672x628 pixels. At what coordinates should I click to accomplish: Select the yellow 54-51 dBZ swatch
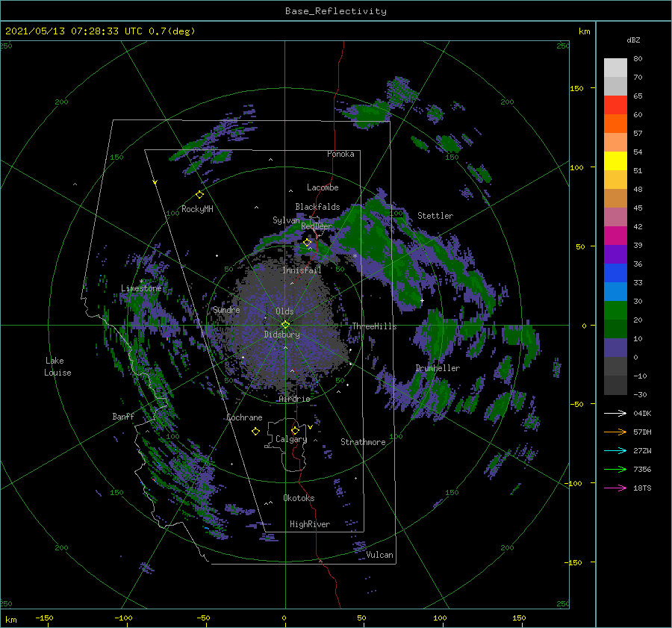click(x=615, y=161)
